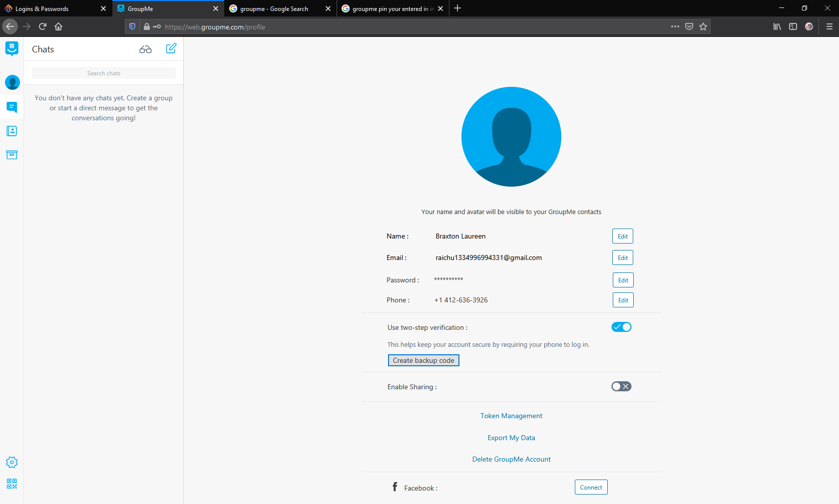
Task: Bookmark this page with star icon
Action: point(703,26)
